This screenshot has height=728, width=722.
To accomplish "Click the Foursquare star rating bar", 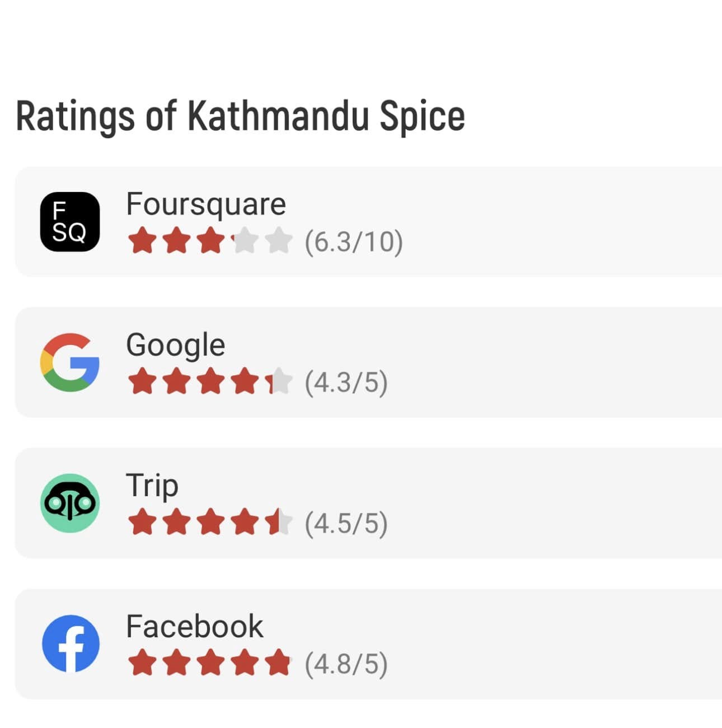I will pyautogui.click(x=210, y=241).
